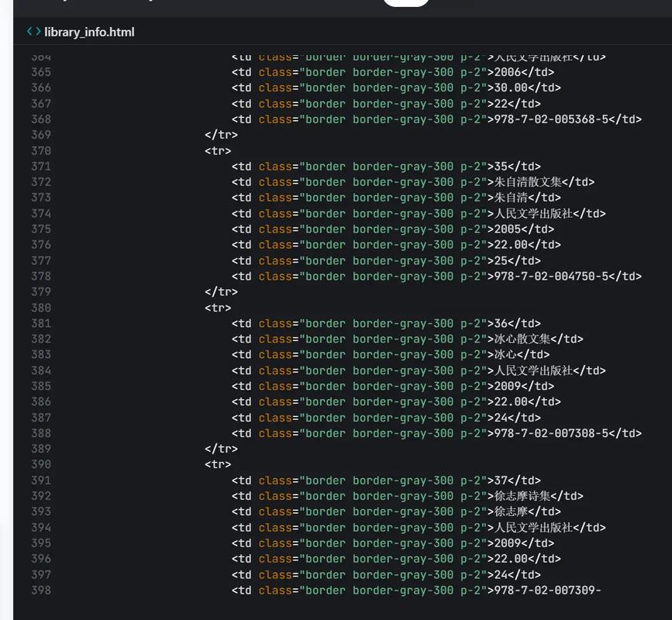Select the opening <tr> tag on line 380

coord(217,308)
